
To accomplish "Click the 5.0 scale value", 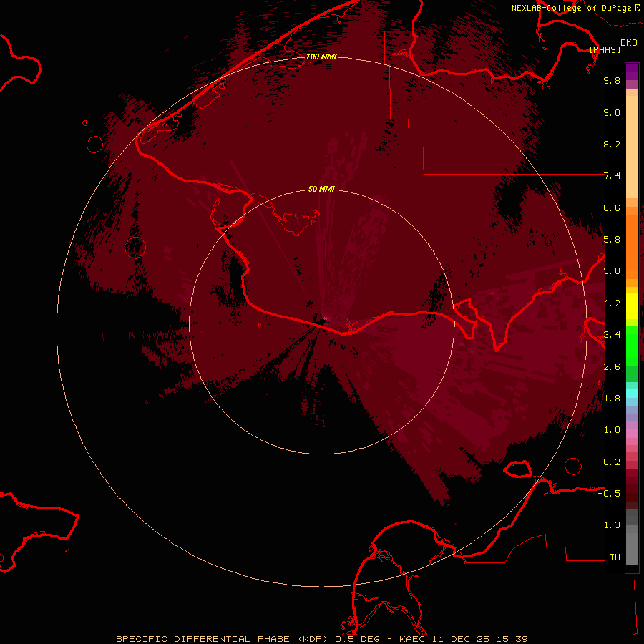I will pyautogui.click(x=612, y=271).
